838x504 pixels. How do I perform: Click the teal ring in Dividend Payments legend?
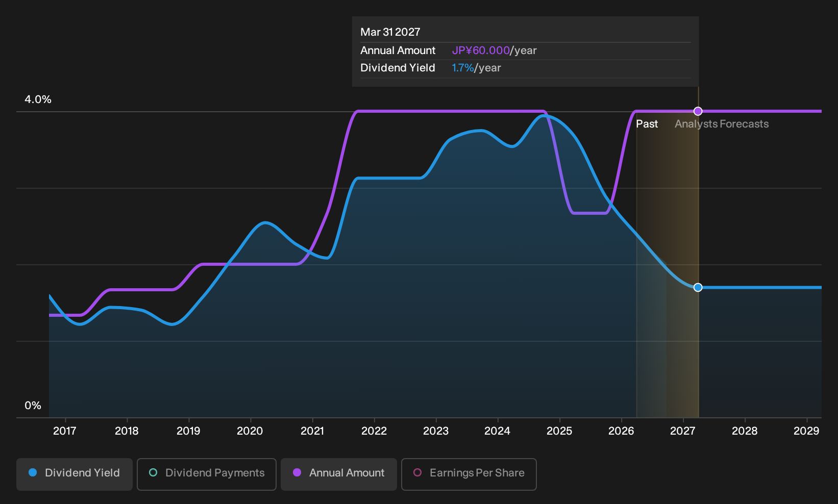tap(153, 472)
